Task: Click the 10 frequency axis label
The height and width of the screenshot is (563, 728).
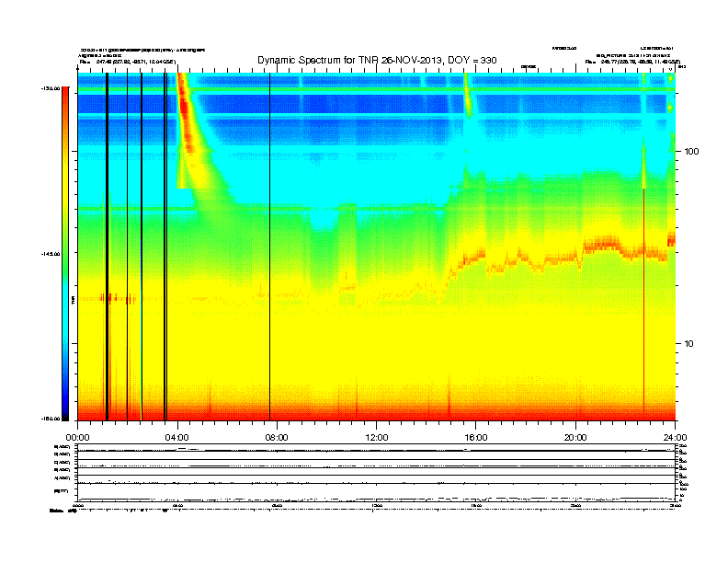Action: click(688, 344)
